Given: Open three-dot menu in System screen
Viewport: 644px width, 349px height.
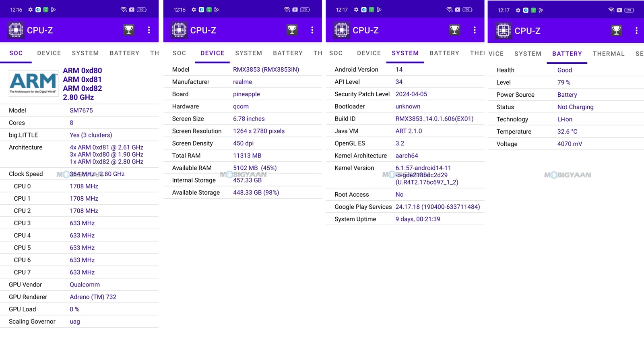Looking at the screenshot, I should coord(475,30).
